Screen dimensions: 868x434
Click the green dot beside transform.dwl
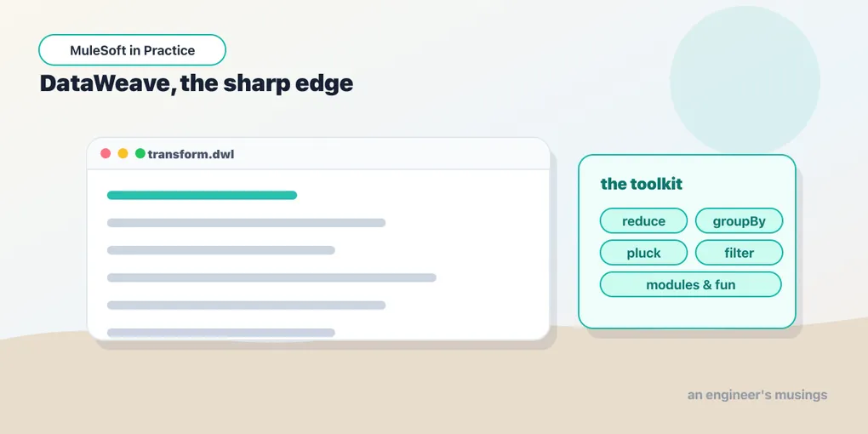coord(140,153)
